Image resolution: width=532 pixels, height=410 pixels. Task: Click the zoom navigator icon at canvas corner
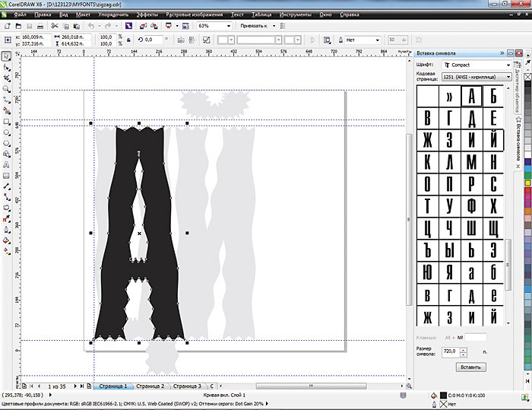coord(409,386)
